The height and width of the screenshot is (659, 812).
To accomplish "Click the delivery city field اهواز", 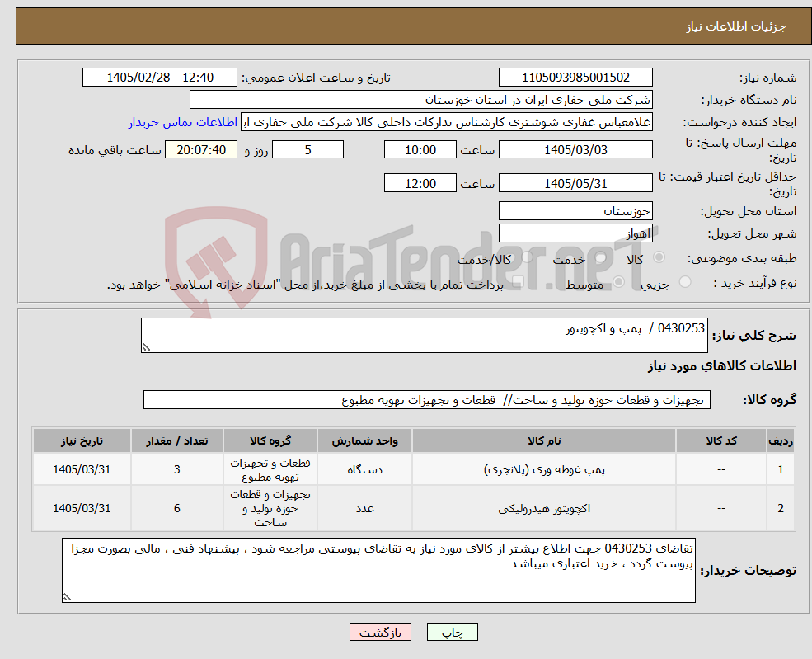I will [575, 233].
